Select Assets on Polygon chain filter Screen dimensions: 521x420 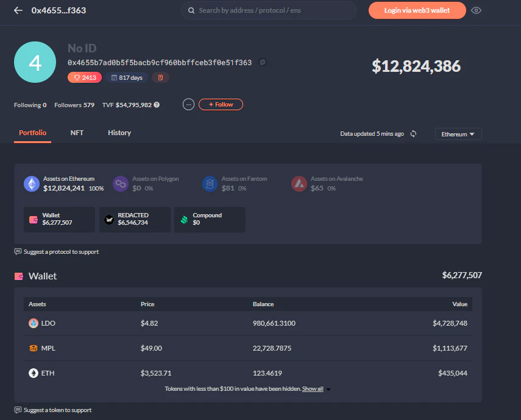point(146,183)
